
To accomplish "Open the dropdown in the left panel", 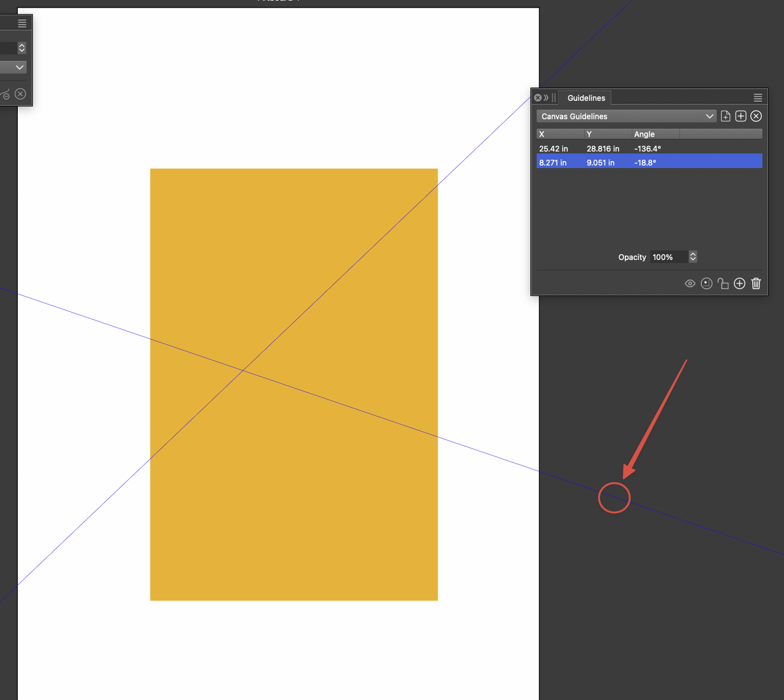I will click(14, 67).
